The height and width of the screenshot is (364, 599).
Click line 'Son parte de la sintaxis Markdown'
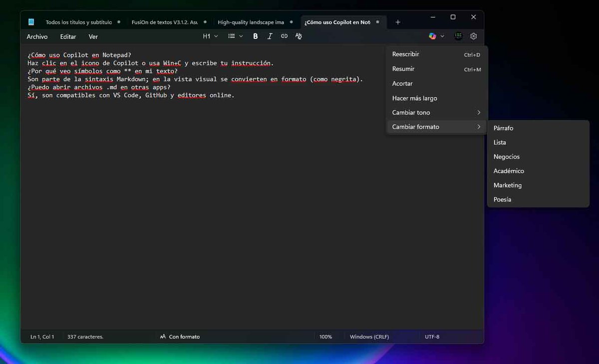(195, 79)
